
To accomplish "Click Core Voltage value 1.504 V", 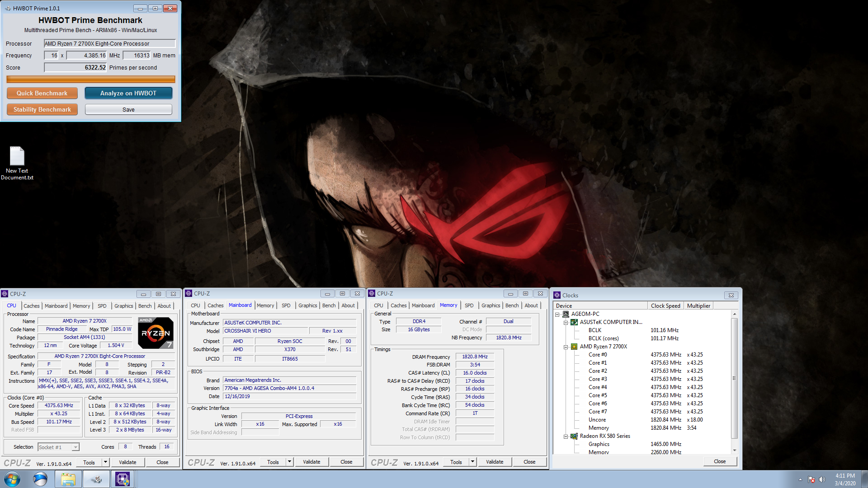I will pos(116,345).
